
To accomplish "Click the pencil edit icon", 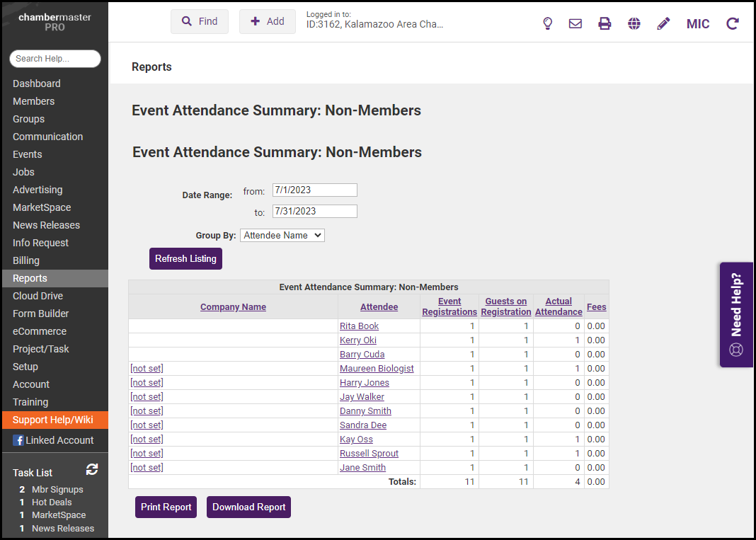I will point(663,23).
